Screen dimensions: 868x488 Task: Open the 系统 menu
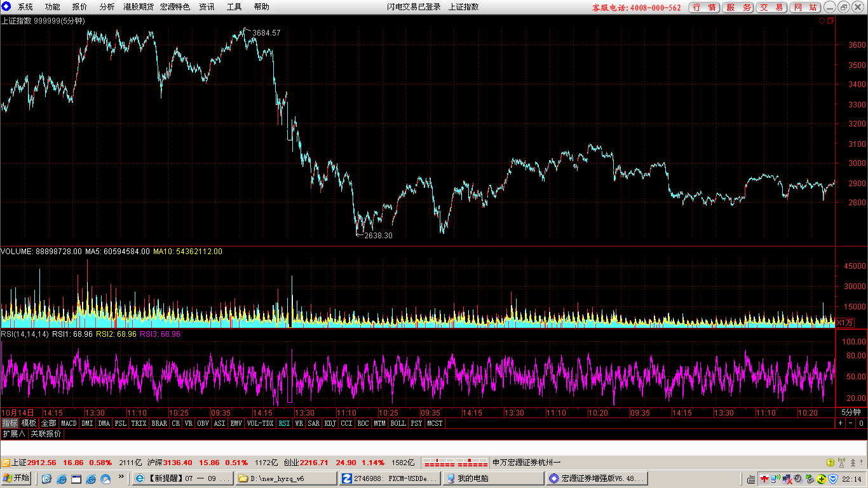pos(25,7)
